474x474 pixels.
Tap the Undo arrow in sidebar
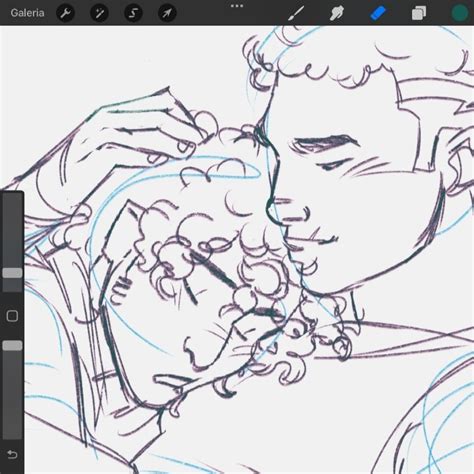[12, 454]
